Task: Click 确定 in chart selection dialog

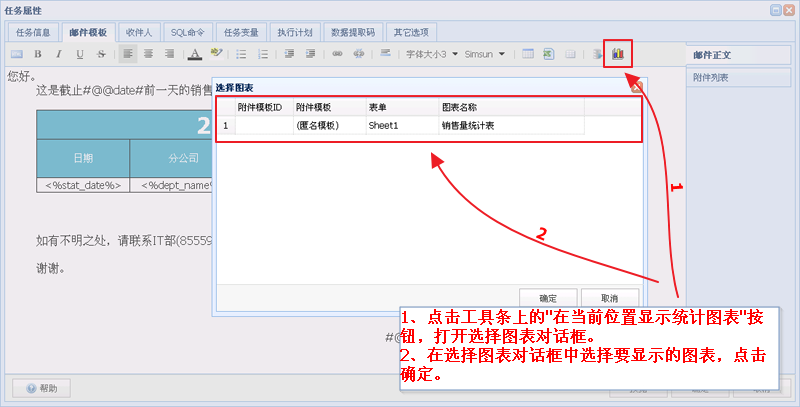Action: coord(548,298)
